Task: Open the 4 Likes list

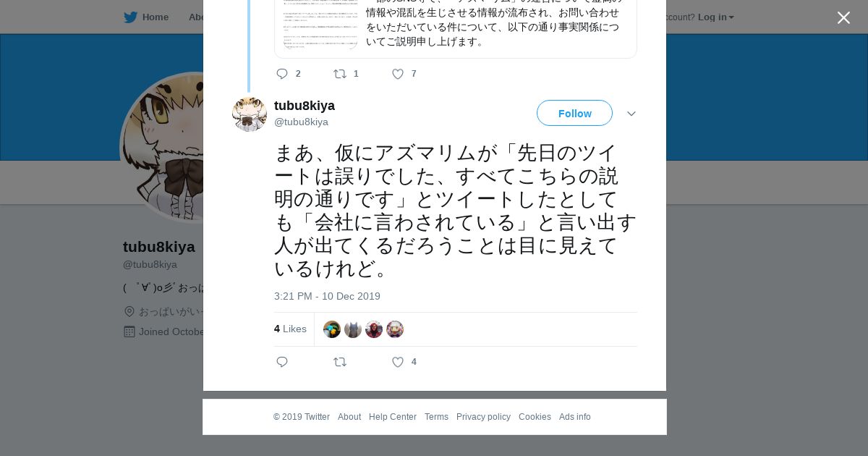Action: coord(290,329)
